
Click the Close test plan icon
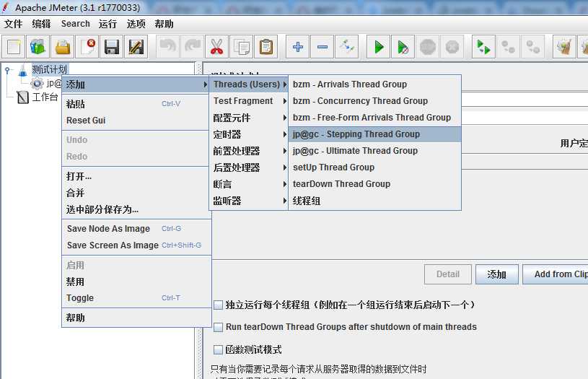click(x=87, y=47)
